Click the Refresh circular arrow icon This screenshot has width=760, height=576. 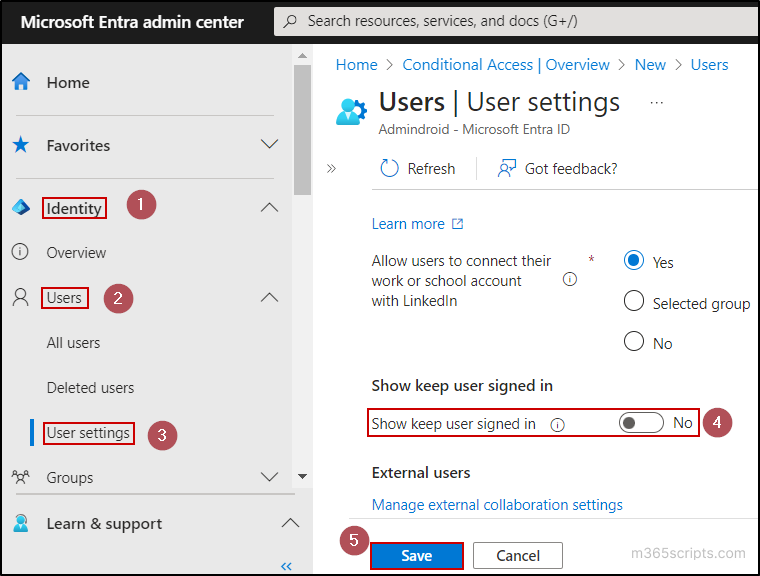[x=389, y=168]
